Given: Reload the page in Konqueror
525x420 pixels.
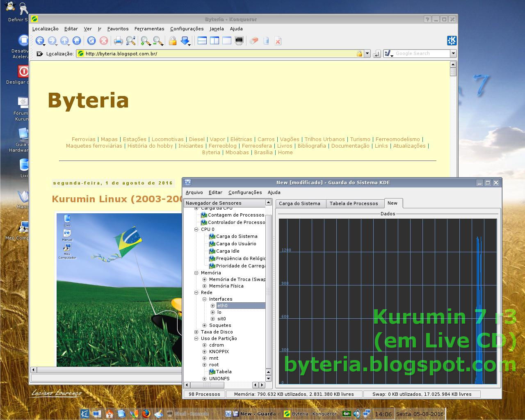Looking at the screenshot, I should point(91,41).
